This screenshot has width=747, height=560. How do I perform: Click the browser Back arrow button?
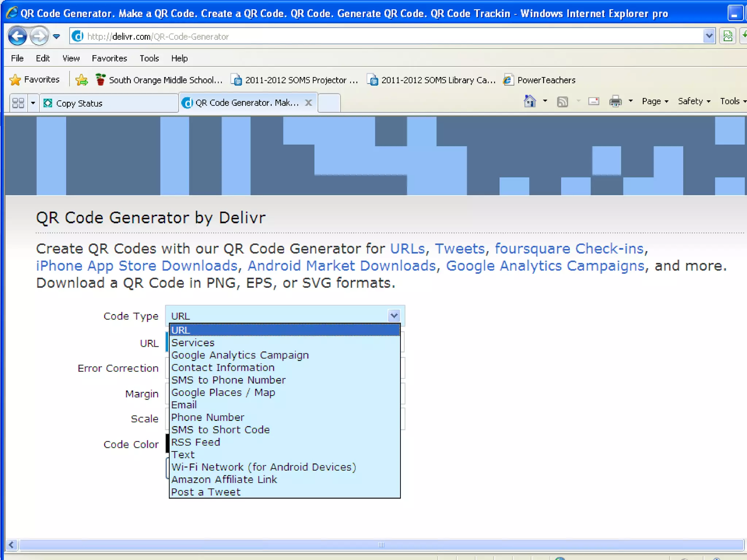pyautogui.click(x=17, y=36)
